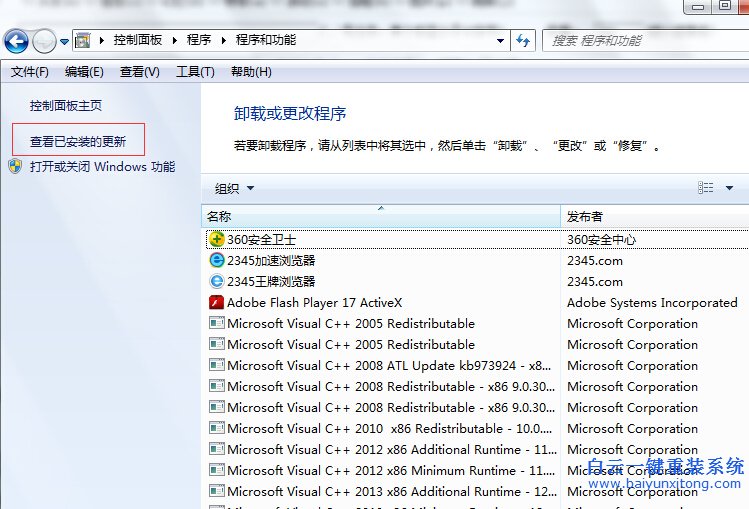Click the shield icon for Windows 功能
The width and height of the screenshot is (749, 509).
[x=16, y=167]
